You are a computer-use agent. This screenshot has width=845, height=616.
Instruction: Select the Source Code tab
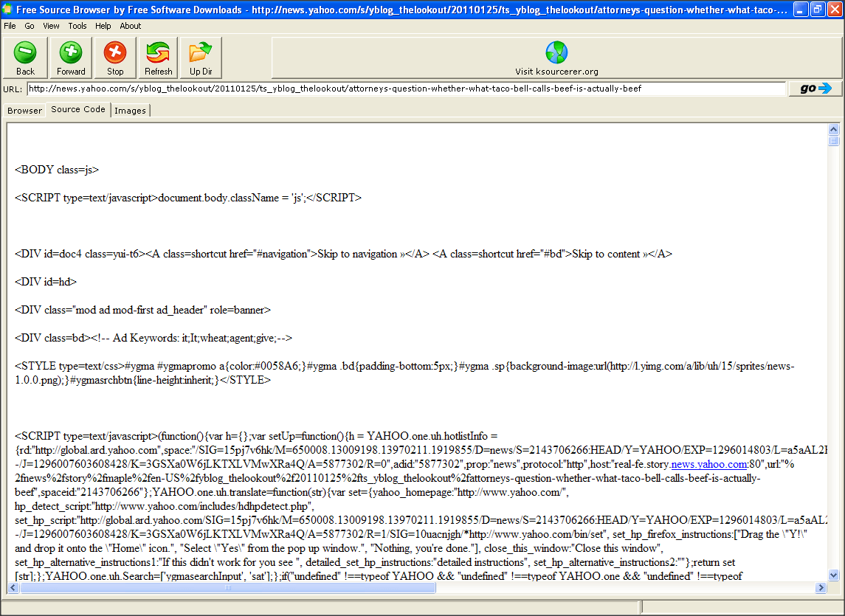[x=77, y=109]
